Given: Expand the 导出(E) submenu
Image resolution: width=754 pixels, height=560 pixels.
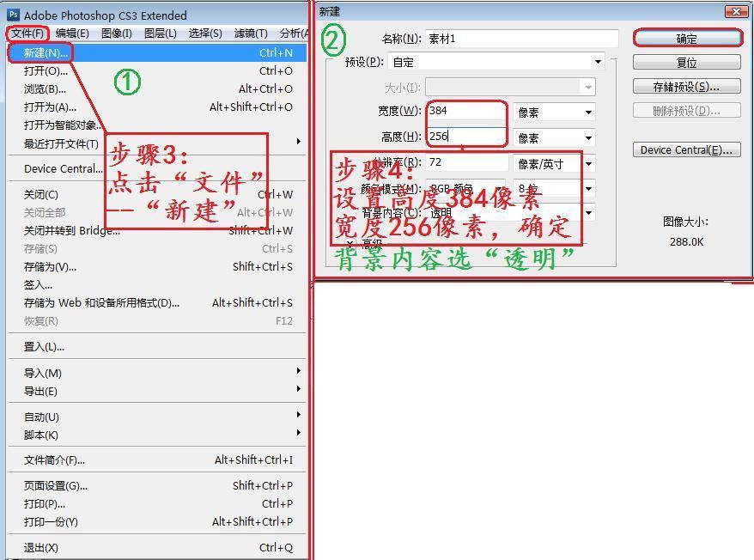Looking at the screenshot, I should (157, 391).
